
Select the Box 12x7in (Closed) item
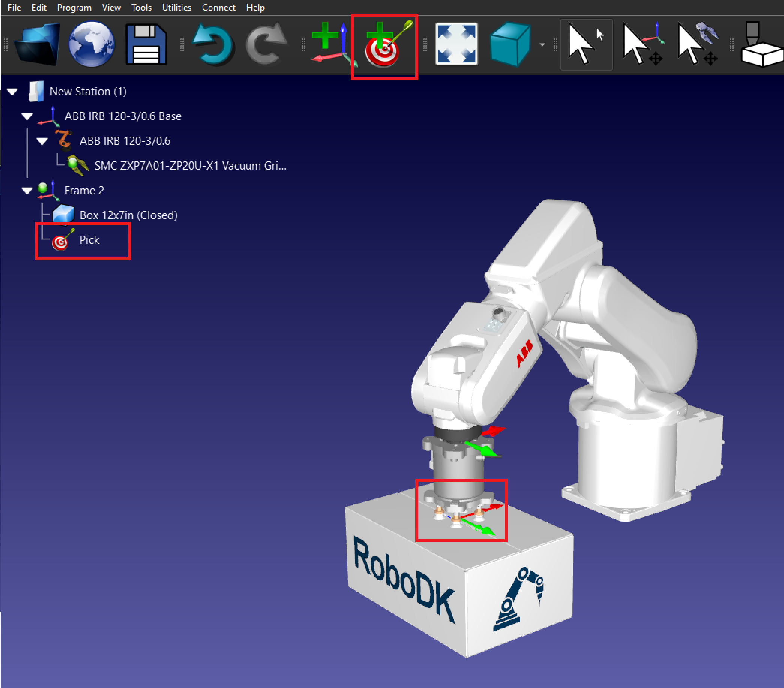tap(128, 215)
